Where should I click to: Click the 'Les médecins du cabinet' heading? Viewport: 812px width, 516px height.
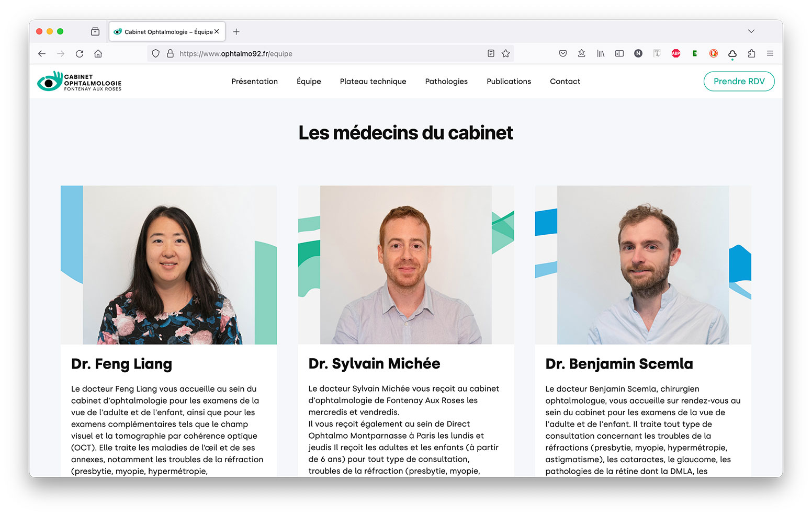[405, 133]
